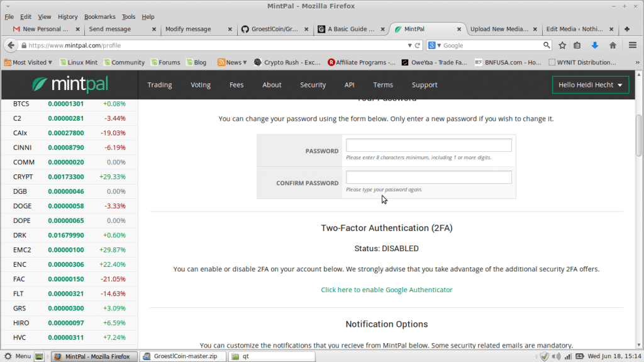Select the GRS market row
644x362 pixels.
(69, 308)
